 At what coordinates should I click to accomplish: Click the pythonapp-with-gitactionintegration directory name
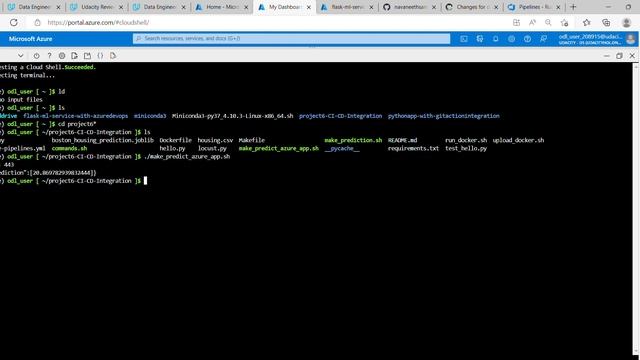(444, 116)
